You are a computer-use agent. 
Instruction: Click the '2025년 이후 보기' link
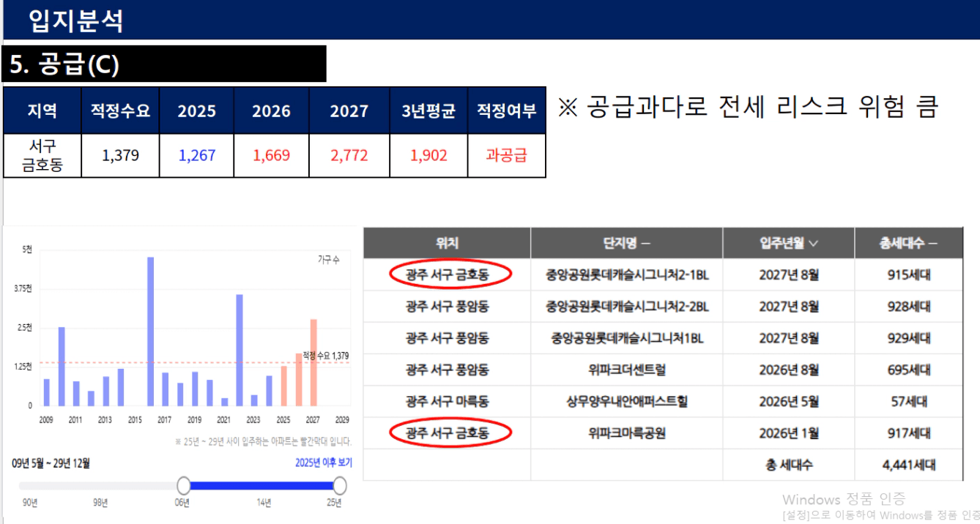(x=323, y=463)
